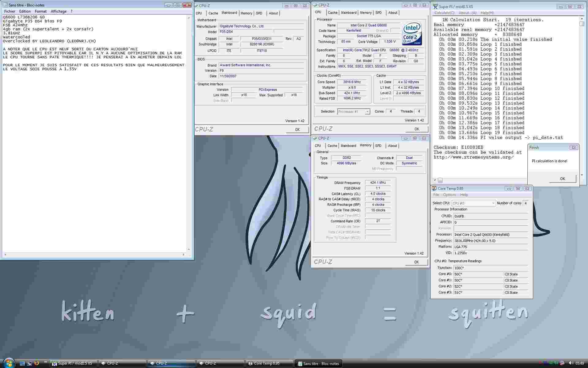Open the Edition menu in Notepad
The width and height of the screenshot is (588, 368).
click(x=25, y=11)
